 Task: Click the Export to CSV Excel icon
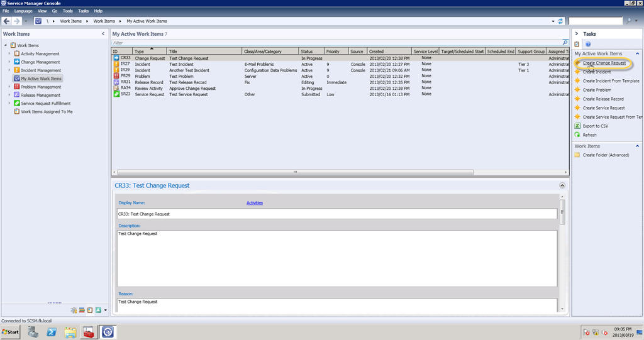click(x=577, y=126)
